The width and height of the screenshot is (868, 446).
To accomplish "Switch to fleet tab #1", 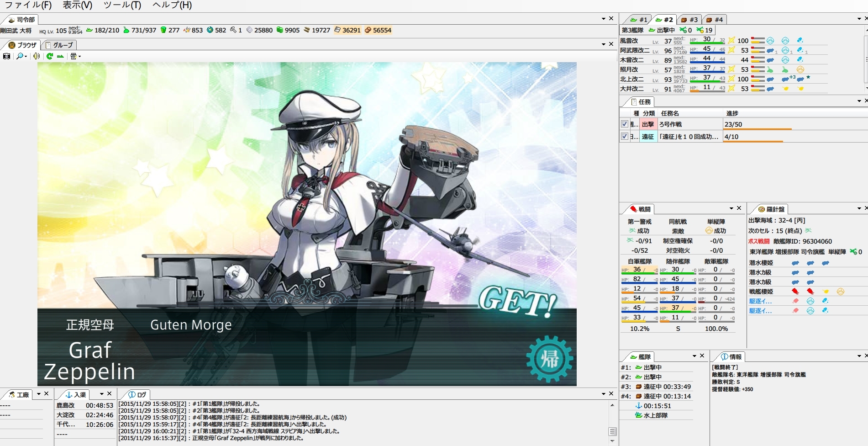I will tap(639, 20).
